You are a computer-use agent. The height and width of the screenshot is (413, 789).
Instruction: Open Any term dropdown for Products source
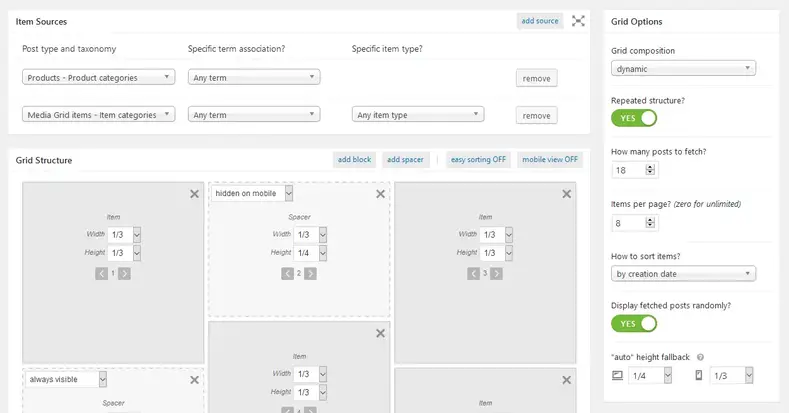click(x=254, y=77)
